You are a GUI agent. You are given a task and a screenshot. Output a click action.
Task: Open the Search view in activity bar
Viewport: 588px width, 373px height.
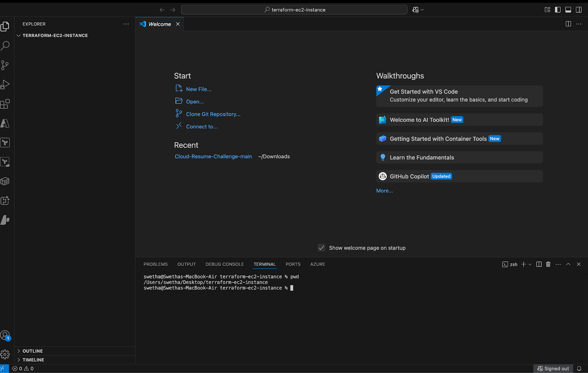[x=5, y=46]
